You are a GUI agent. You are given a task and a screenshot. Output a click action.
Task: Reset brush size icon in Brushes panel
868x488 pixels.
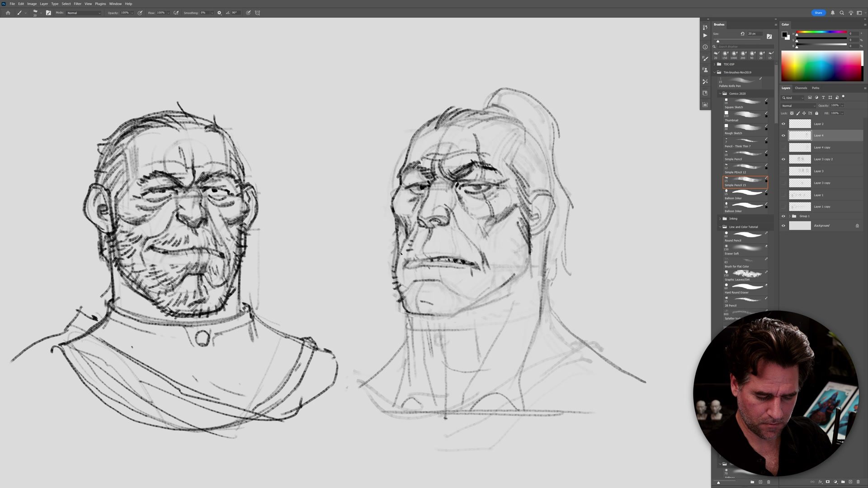coord(742,34)
